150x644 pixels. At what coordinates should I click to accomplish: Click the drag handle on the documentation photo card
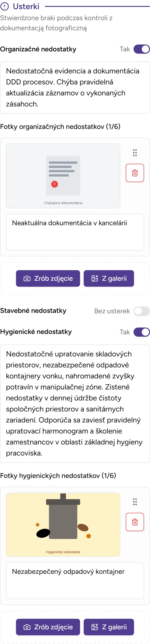click(x=135, y=153)
